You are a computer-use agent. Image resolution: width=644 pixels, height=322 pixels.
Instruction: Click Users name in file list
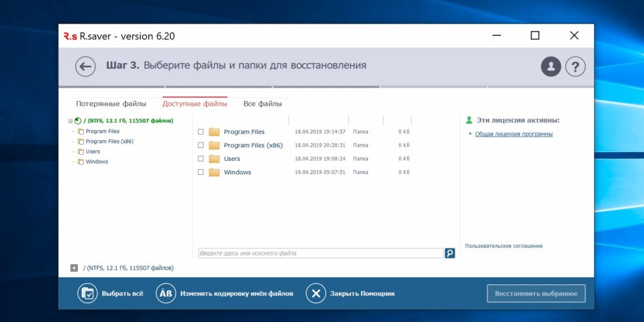point(232,159)
